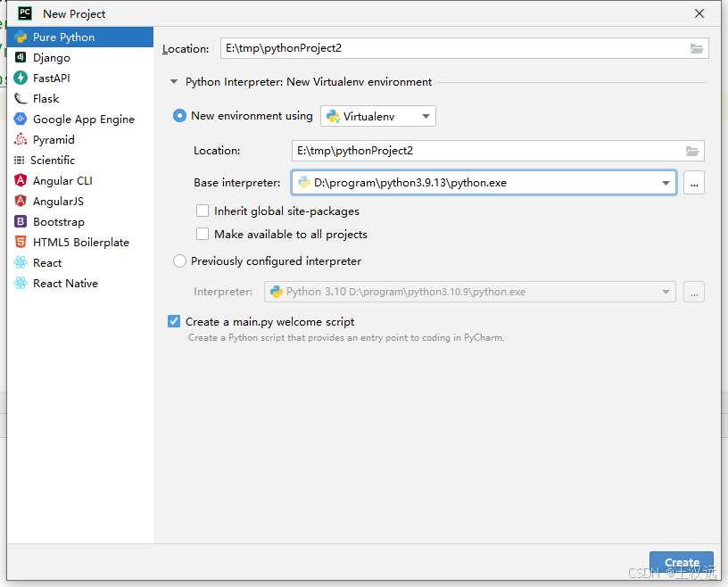The height and width of the screenshot is (587, 728).
Task: Click the ellipsis button beside Interpreter field
Action: (693, 292)
